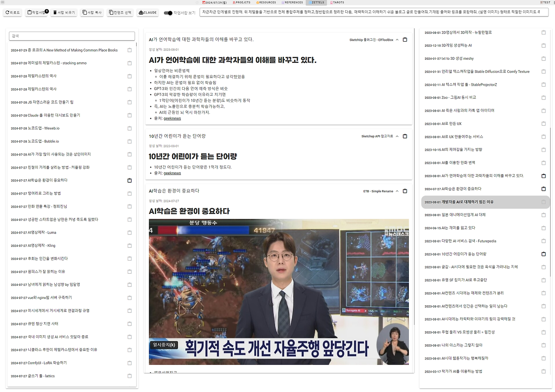Click clipboard icon for 멍어리로 그리는 방법
The image size is (555, 392).
tap(130, 193)
